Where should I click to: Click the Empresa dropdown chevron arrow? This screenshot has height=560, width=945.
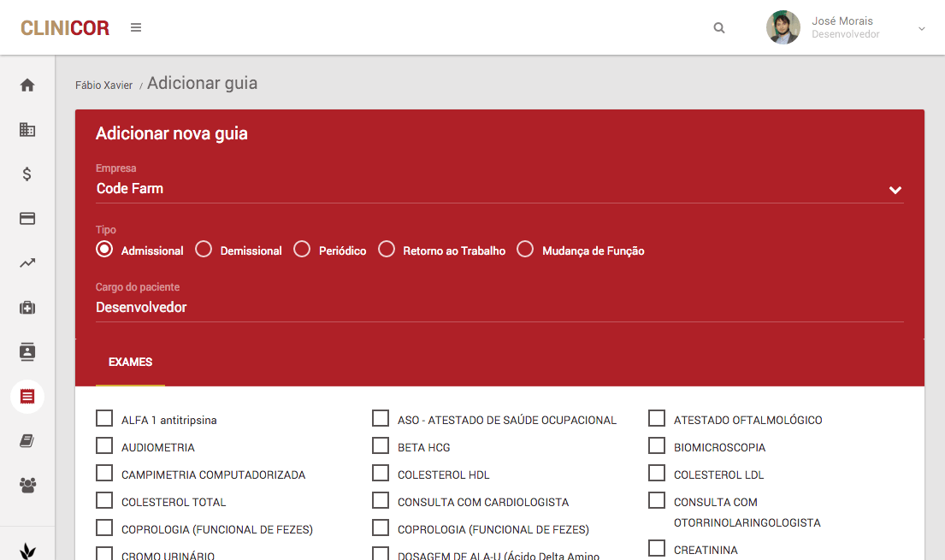click(895, 190)
